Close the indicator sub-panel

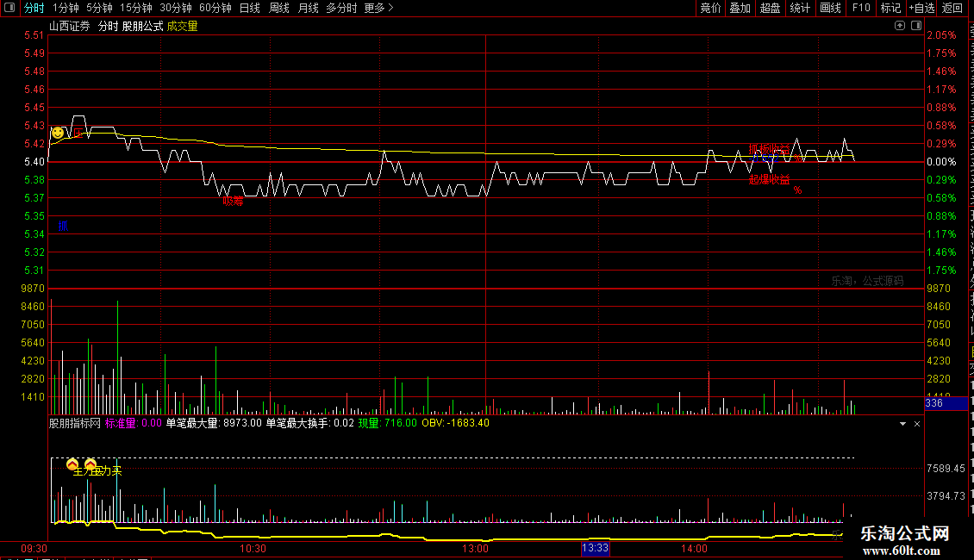pos(917,423)
